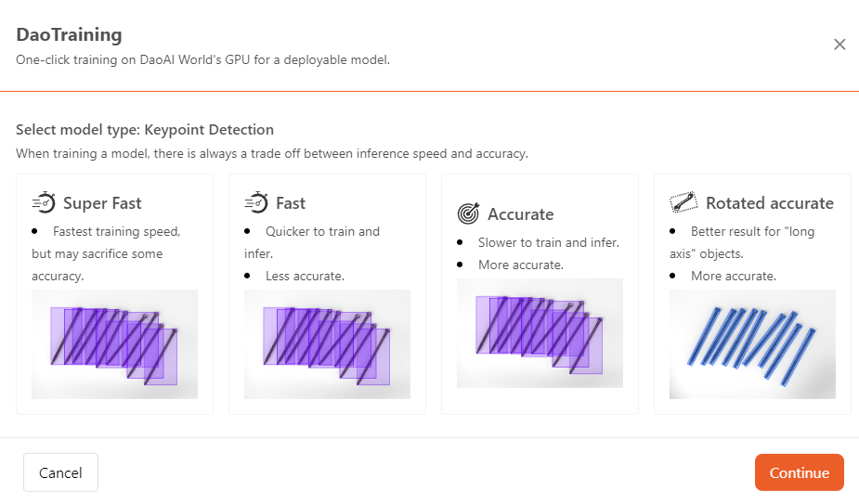Select the Super Fast preview image

114,344
